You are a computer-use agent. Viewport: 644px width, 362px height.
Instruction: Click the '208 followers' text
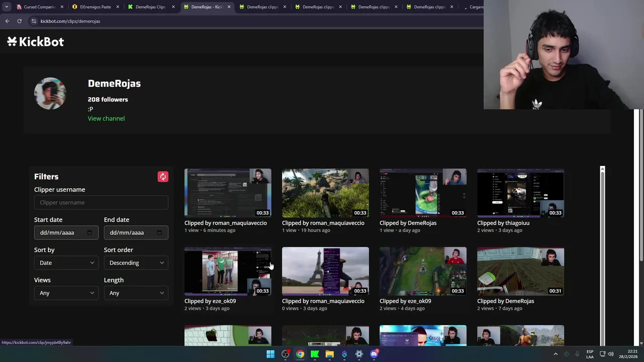[x=108, y=100]
